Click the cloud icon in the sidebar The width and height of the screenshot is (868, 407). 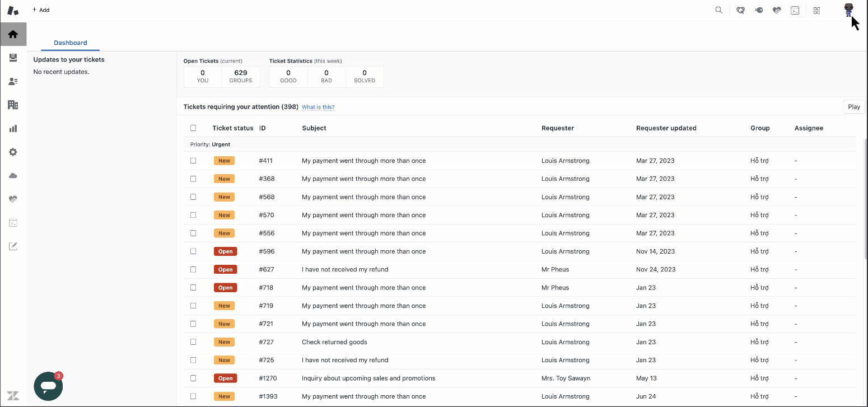pos(13,176)
